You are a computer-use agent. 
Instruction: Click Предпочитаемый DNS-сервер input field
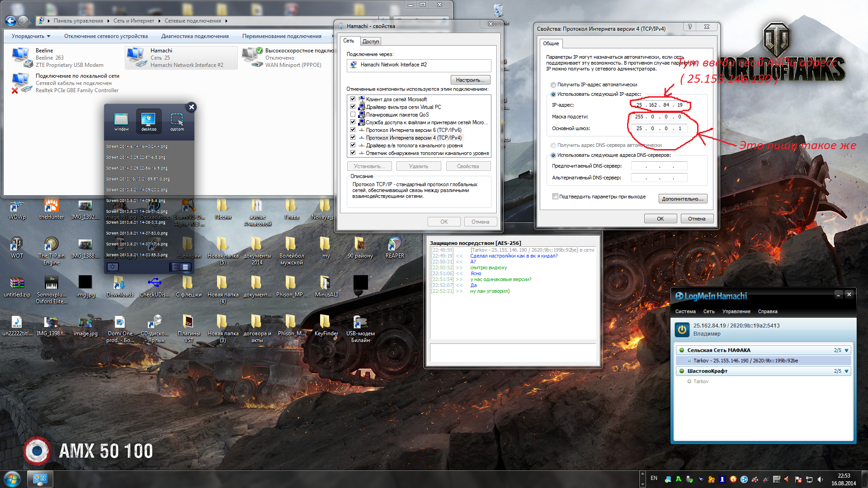tap(659, 166)
